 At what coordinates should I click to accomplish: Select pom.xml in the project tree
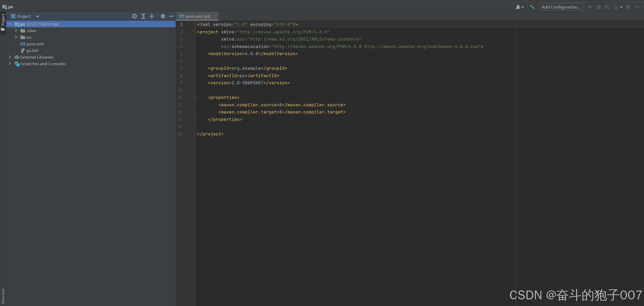[35, 44]
